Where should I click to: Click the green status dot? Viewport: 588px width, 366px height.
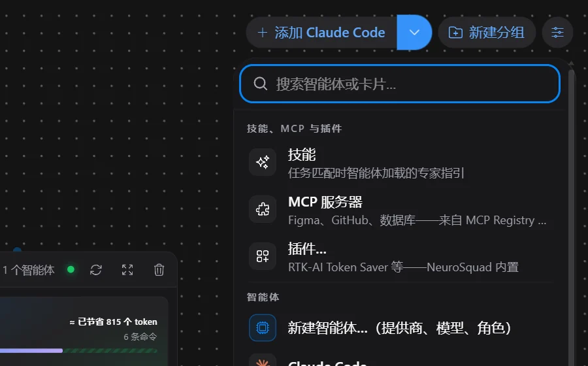(71, 270)
